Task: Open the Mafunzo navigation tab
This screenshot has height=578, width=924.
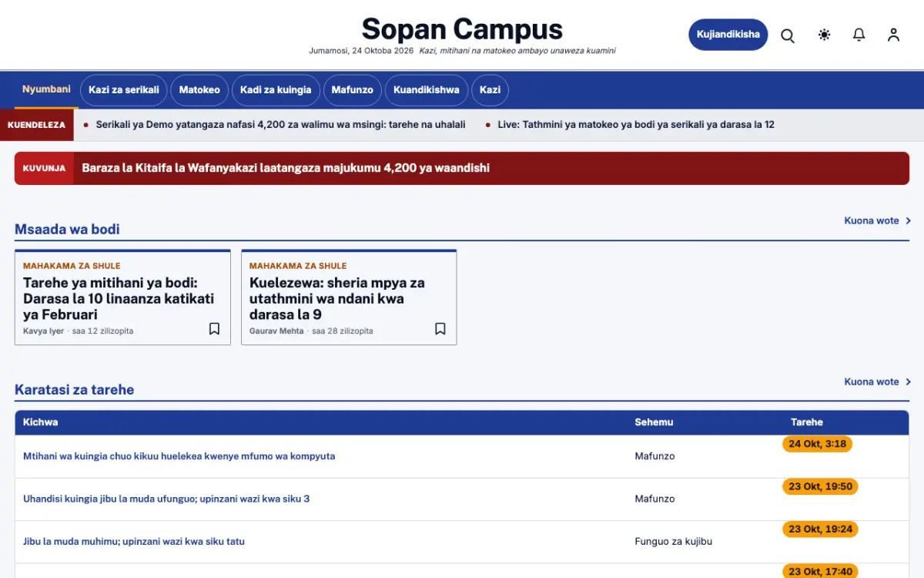Action: [x=353, y=90]
